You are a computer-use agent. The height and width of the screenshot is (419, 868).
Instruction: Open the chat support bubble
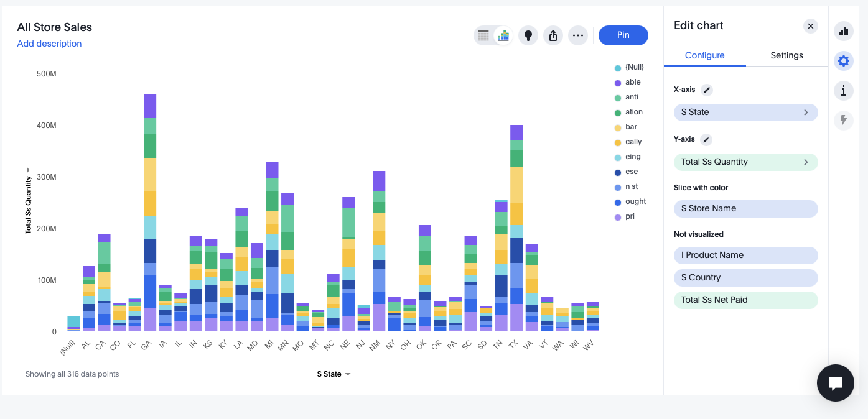coord(835,383)
